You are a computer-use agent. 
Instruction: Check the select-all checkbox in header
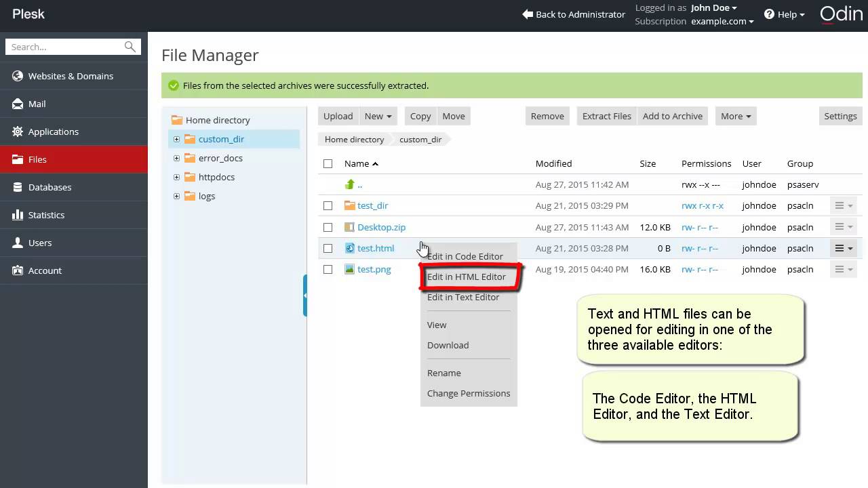pyautogui.click(x=328, y=163)
